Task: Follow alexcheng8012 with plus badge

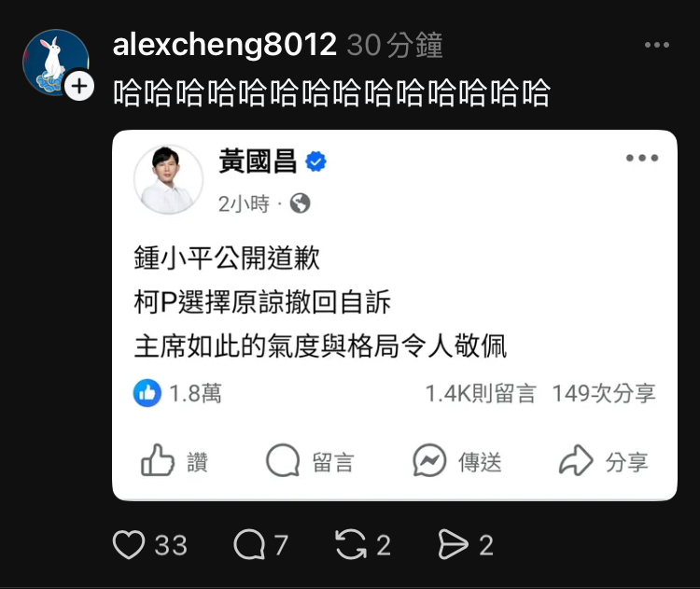Action: point(79,86)
